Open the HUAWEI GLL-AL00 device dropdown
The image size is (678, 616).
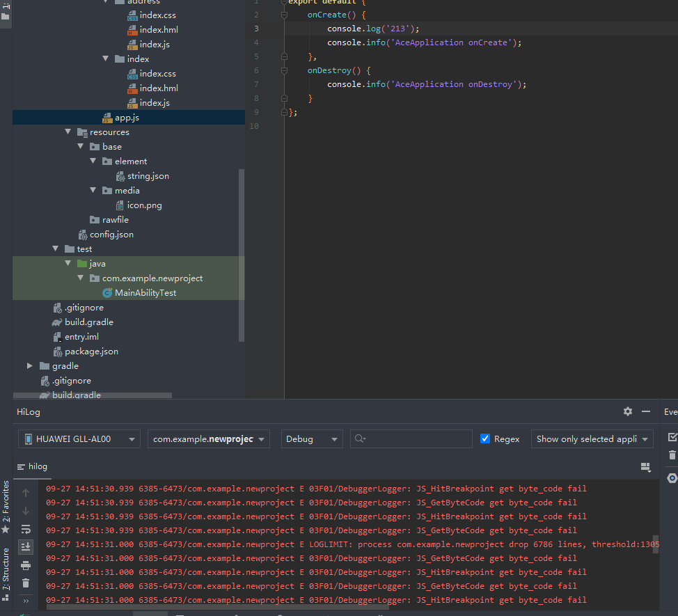pyautogui.click(x=79, y=439)
